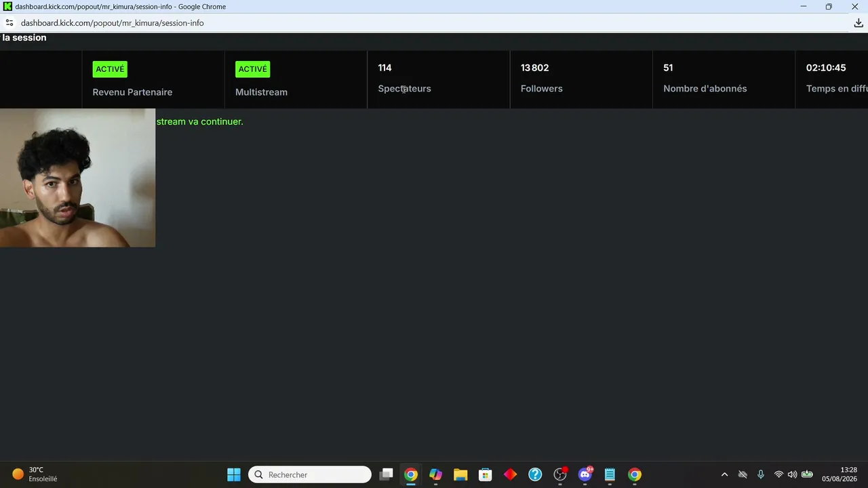Click the microphone tray icon
Viewport: 868px width, 488px height.
(x=761, y=474)
